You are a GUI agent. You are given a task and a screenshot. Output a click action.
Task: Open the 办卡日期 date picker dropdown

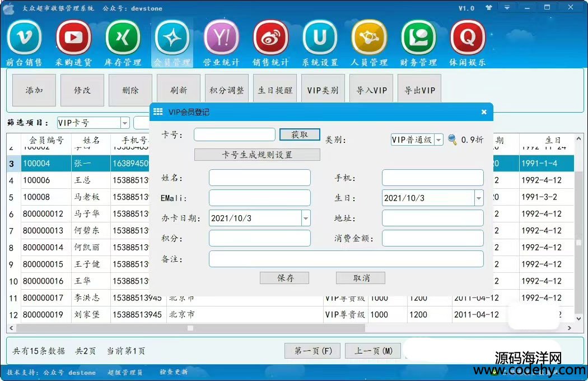click(x=306, y=218)
